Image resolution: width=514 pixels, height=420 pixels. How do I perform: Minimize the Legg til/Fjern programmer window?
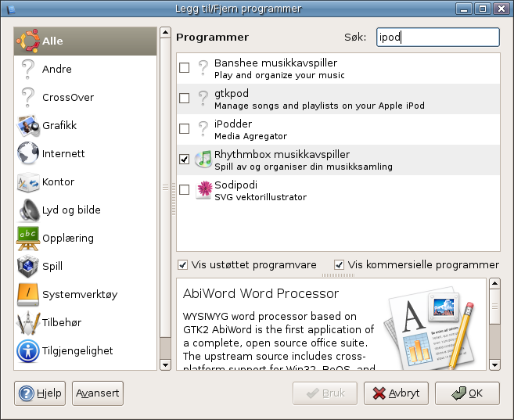(x=464, y=9)
